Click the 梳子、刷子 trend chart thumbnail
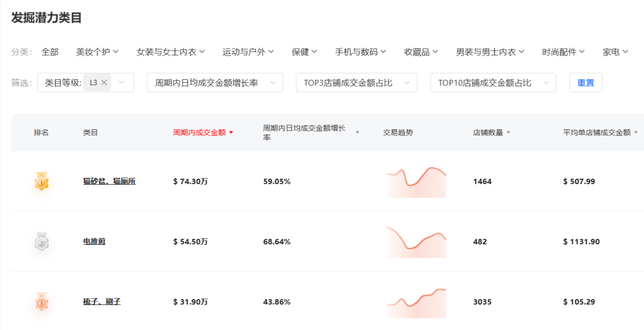Screen dimensions: 644x330 [416, 302]
